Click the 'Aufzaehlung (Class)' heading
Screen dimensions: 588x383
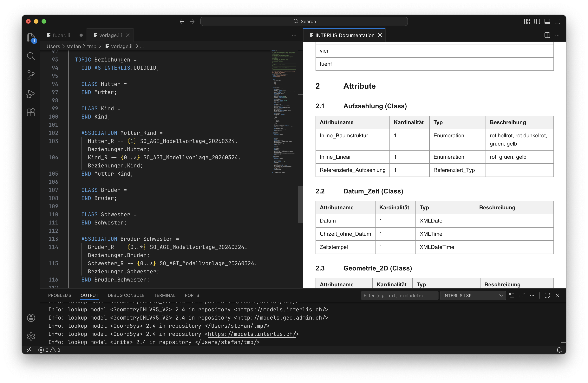(x=375, y=106)
